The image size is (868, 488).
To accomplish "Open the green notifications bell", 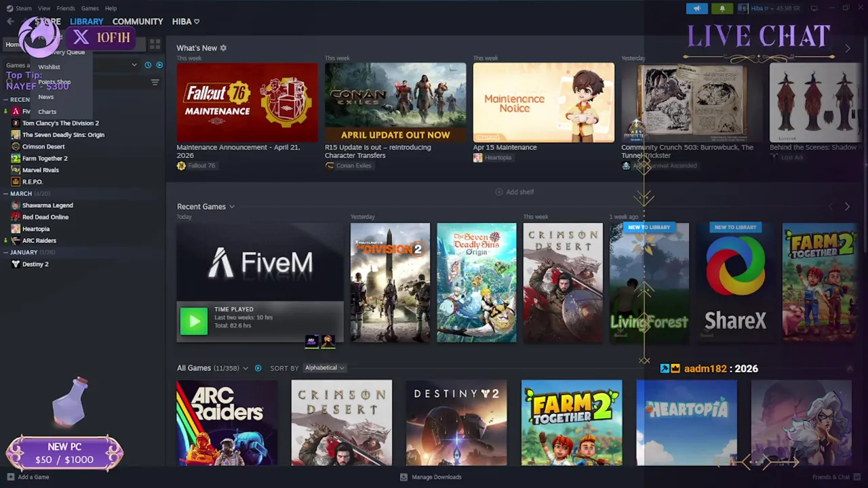I will click(x=722, y=8).
